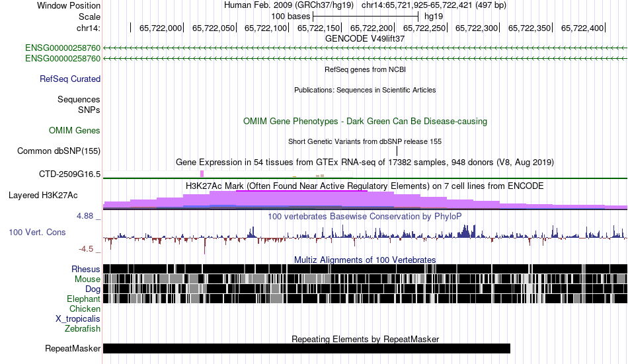Click the 100 bases scale bar

click(366, 17)
